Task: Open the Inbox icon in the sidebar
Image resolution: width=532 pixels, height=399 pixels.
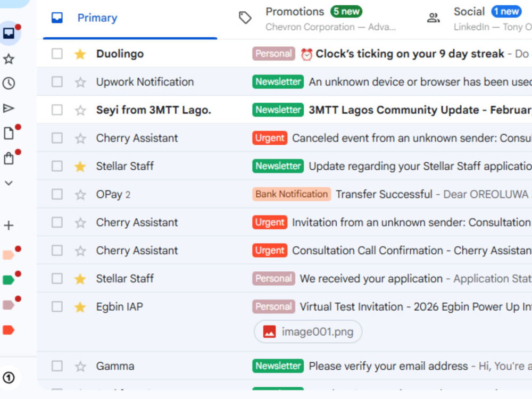Action: pos(9,33)
